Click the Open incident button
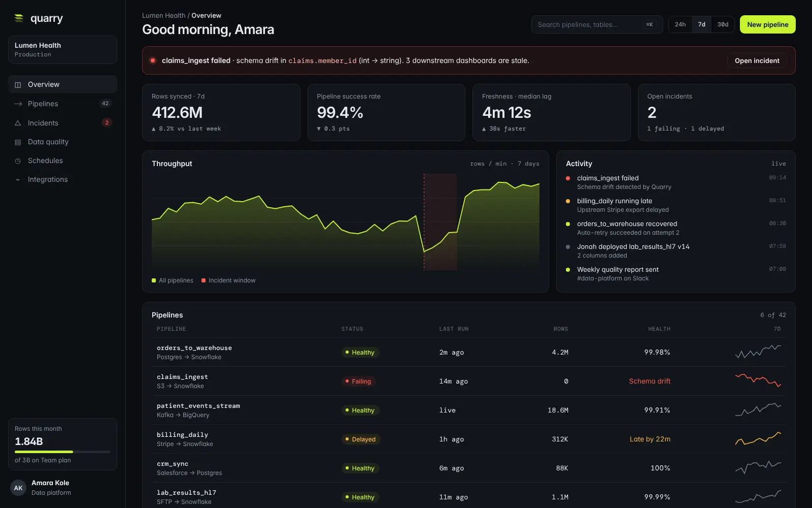This screenshot has height=508, width=812. coord(757,60)
